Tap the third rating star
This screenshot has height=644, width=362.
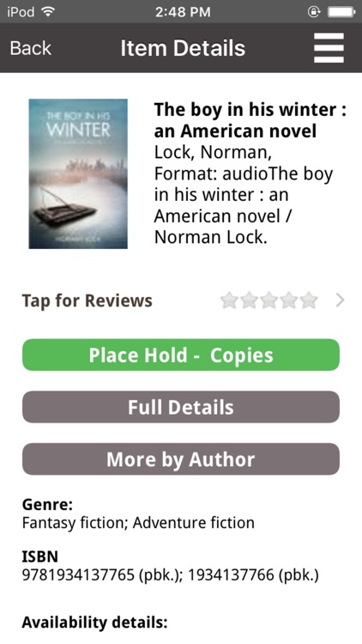[268, 301]
